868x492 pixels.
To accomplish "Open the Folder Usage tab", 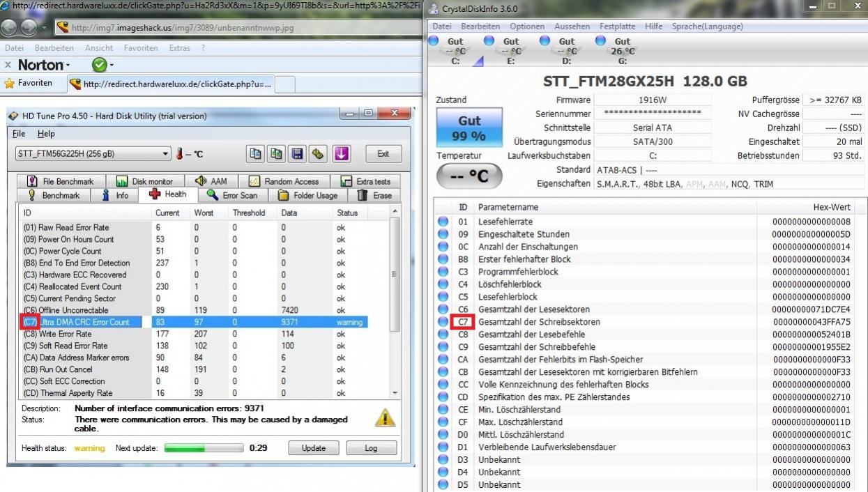I will [x=307, y=195].
